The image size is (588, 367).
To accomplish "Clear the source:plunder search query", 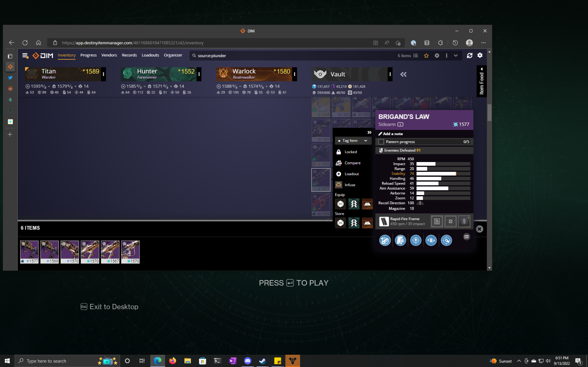I will click(x=437, y=55).
